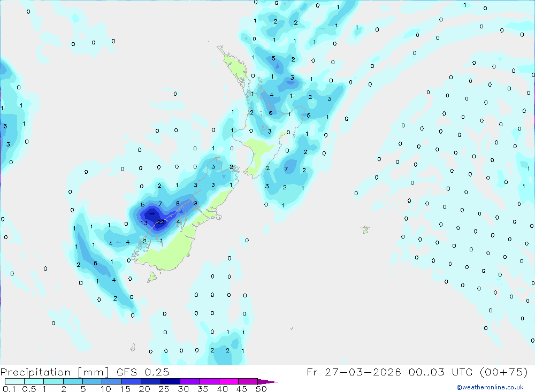535x392 pixels.
Task: Select the 30–35 mm purple legend swatch
Action: pos(189,381)
